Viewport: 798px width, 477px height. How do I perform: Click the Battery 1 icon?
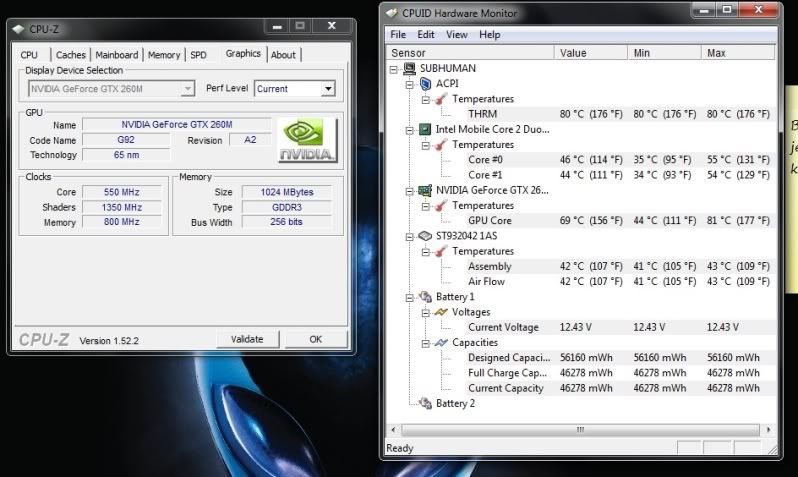pos(425,297)
